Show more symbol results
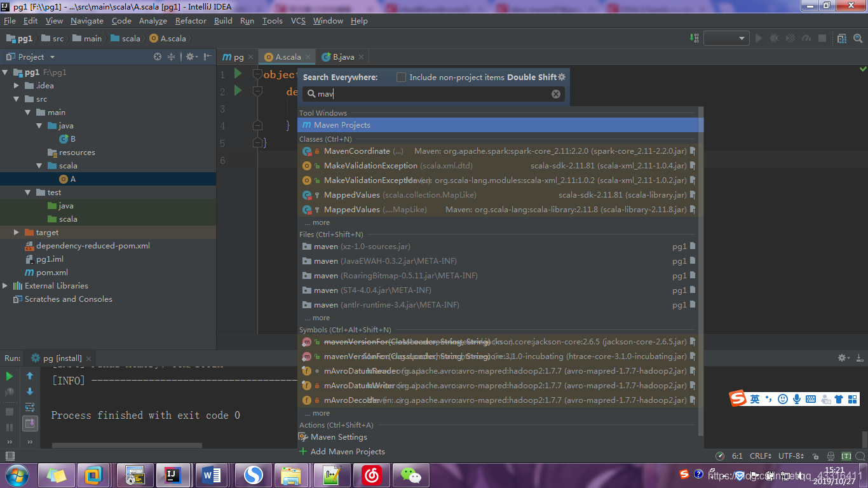The height and width of the screenshot is (488, 868). [317, 413]
